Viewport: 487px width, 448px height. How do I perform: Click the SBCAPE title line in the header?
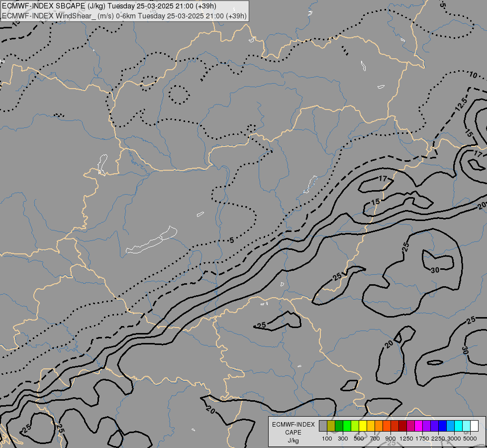[x=109, y=6]
